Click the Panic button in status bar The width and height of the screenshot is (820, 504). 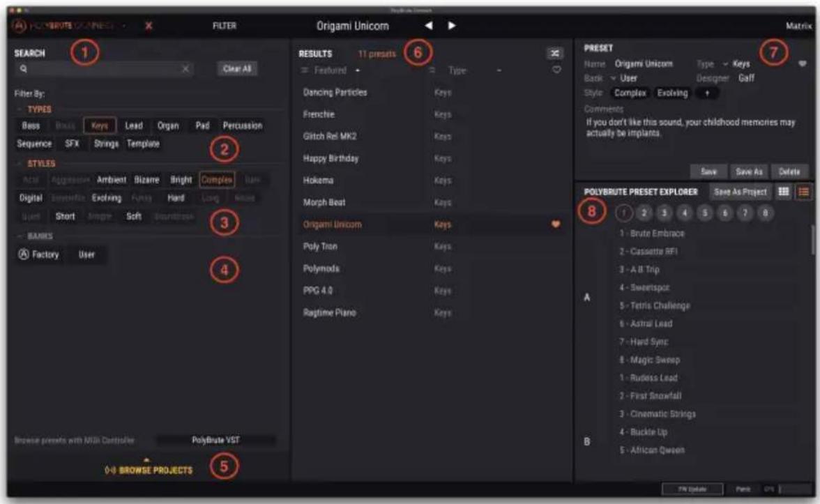tap(743, 489)
